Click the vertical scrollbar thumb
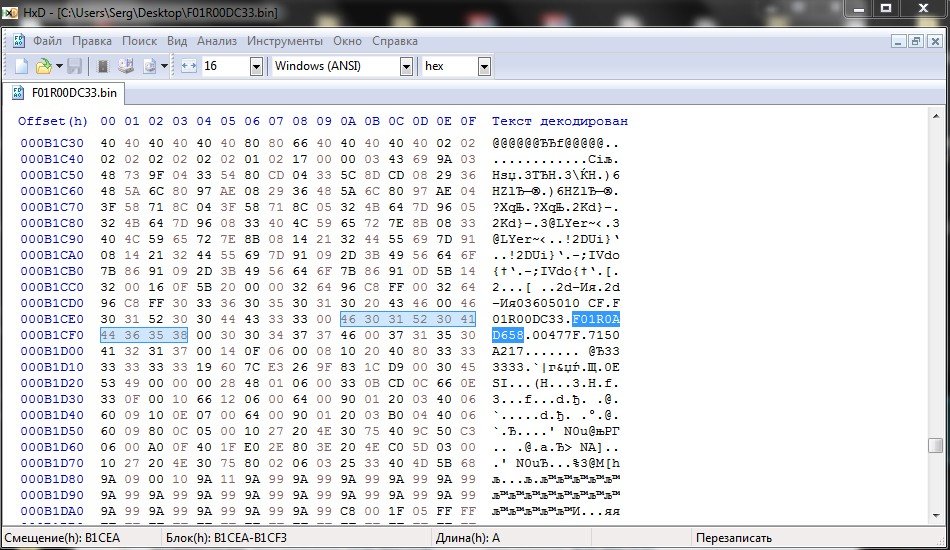 tap(935, 446)
